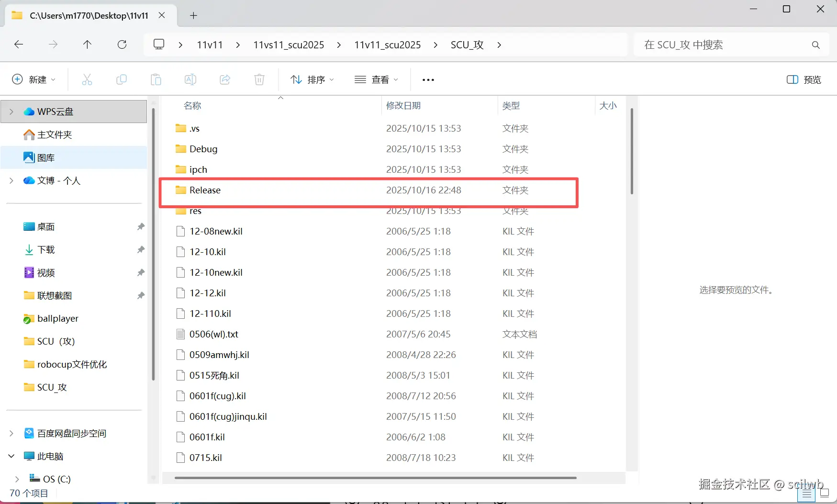This screenshot has height=504, width=837.
Task: Click the file list horizontal scrollbar
Action: point(376,478)
